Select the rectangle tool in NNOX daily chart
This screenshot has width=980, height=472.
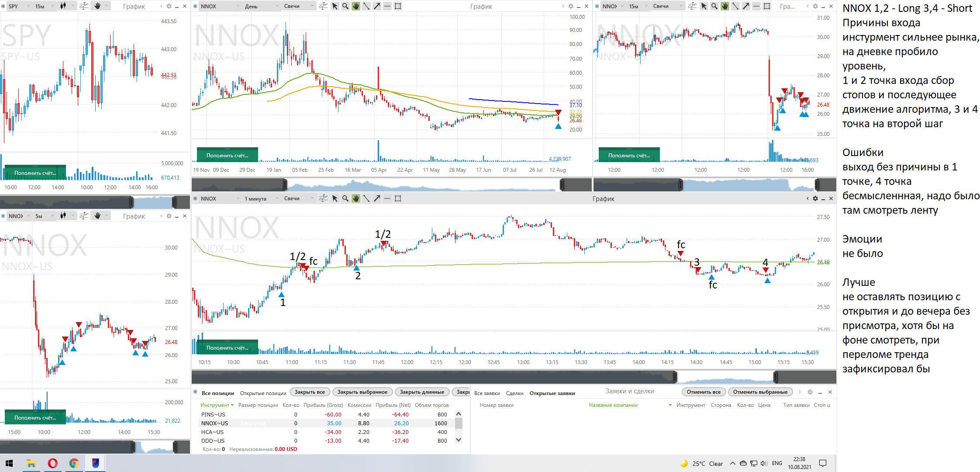click(x=398, y=6)
